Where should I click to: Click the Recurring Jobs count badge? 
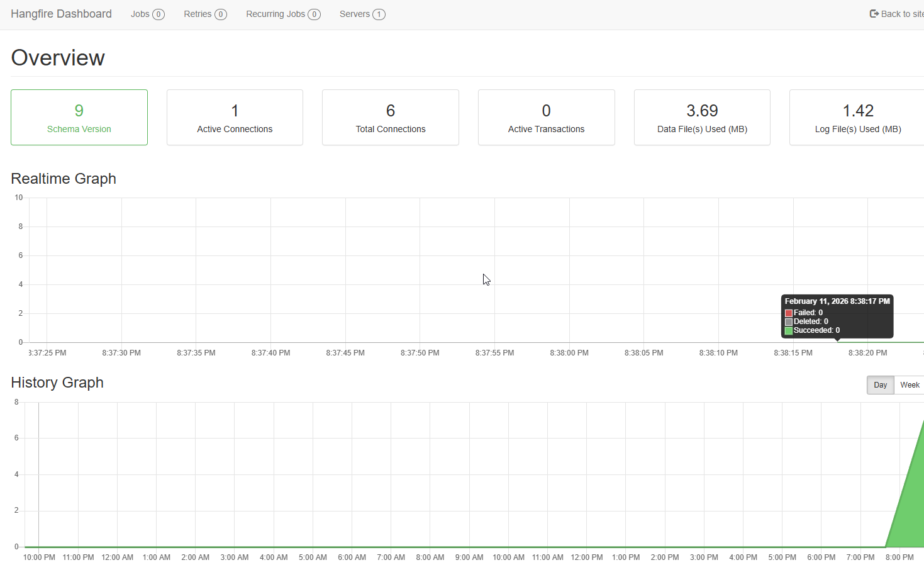(314, 14)
